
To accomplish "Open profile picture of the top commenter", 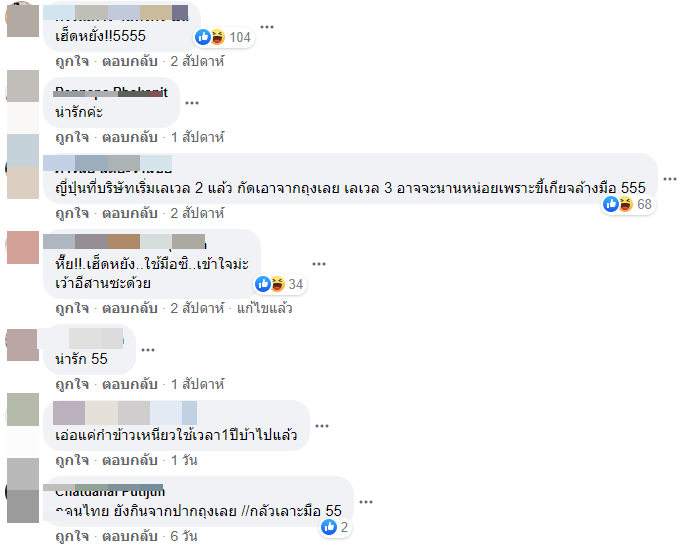I will (23, 19).
